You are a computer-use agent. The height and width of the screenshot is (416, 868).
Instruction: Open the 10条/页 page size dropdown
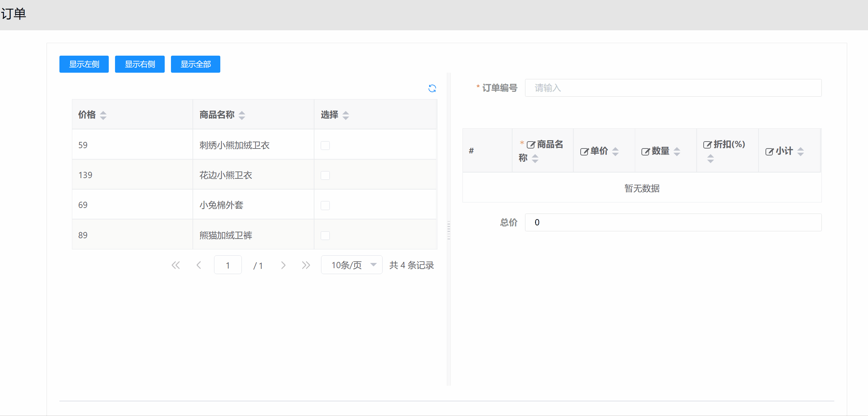point(351,265)
